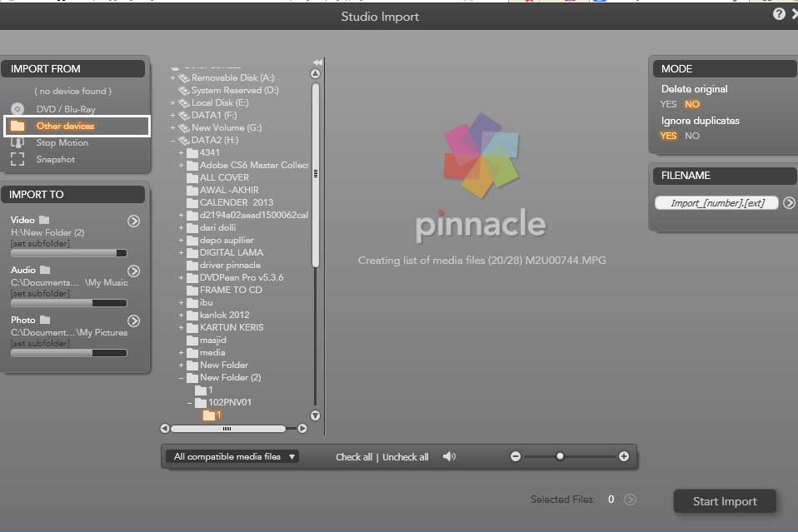Click Start Import button
This screenshot has width=798, height=532.
pyautogui.click(x=725, y=501)
